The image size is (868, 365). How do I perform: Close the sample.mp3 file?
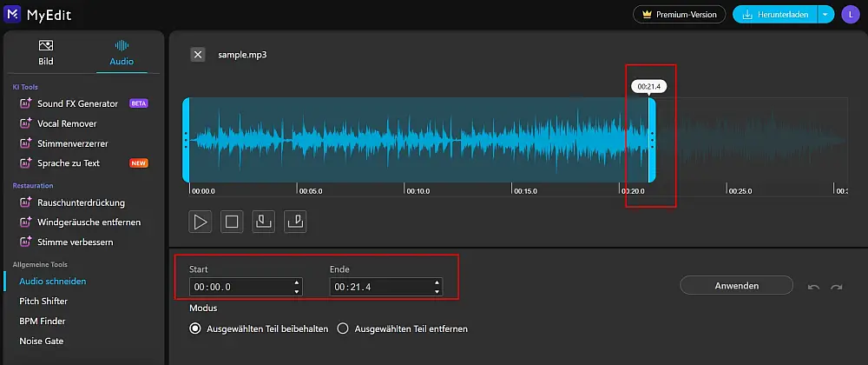(198, 55)
